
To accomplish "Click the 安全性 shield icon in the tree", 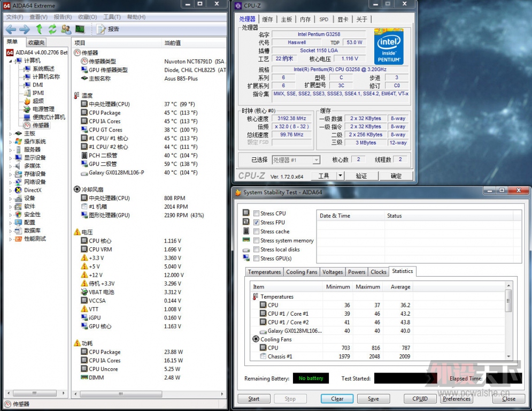I will pyautogui.click(x=19, y=215).
